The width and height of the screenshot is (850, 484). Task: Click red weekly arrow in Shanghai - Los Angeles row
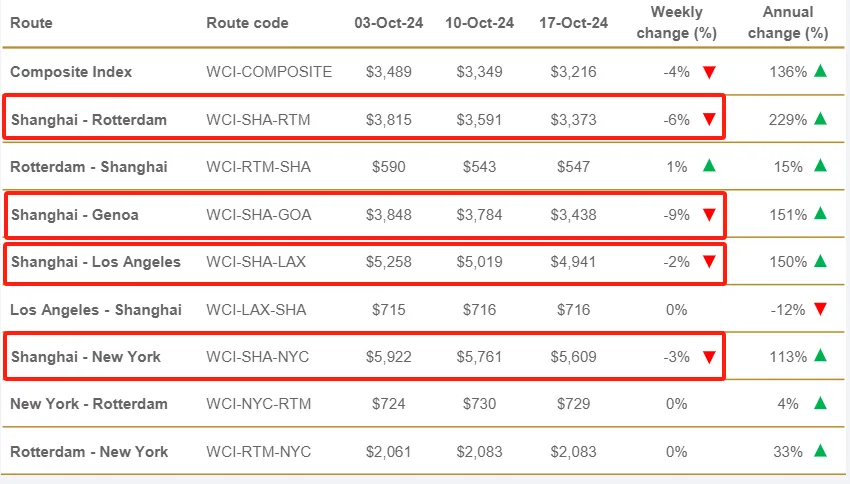coord(709,262)
